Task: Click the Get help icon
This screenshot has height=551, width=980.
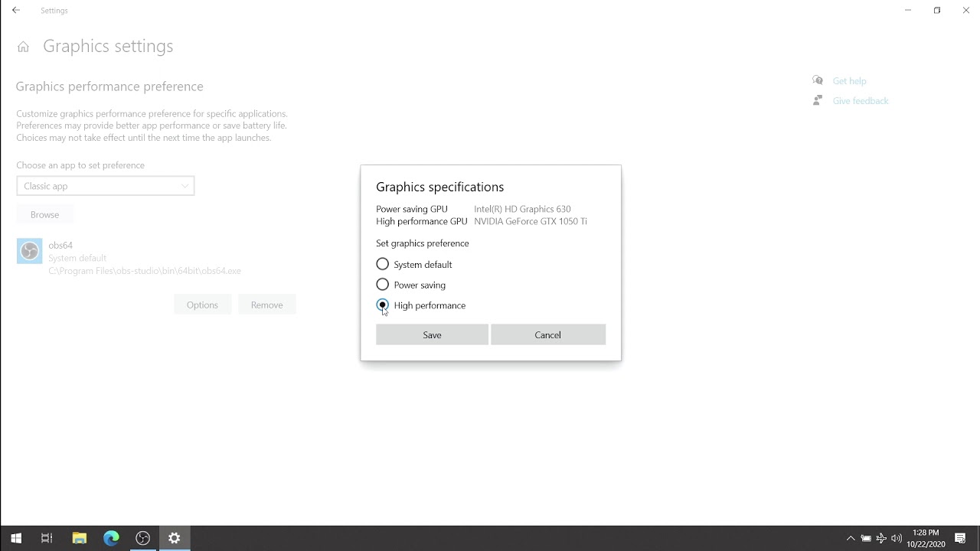Action: [x=818, y=80]
